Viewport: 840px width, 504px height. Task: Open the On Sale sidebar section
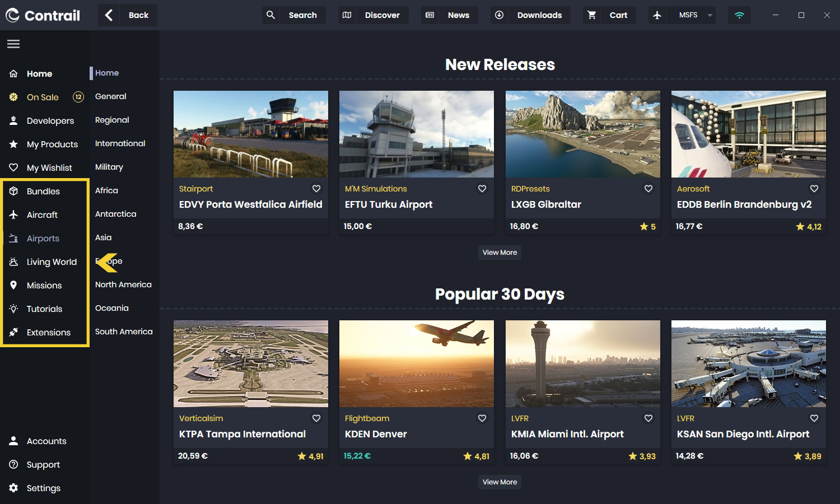tap(43, 97)
